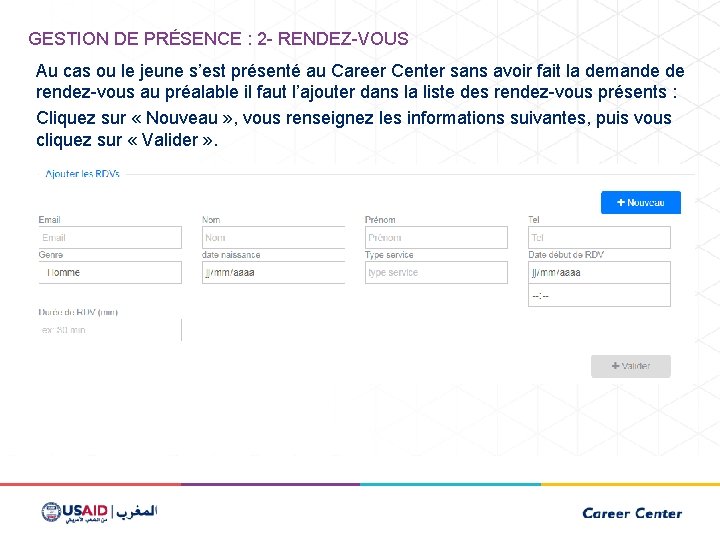720x540 pixels.
Task: Click the RDV time field
Action: point(599,296)
